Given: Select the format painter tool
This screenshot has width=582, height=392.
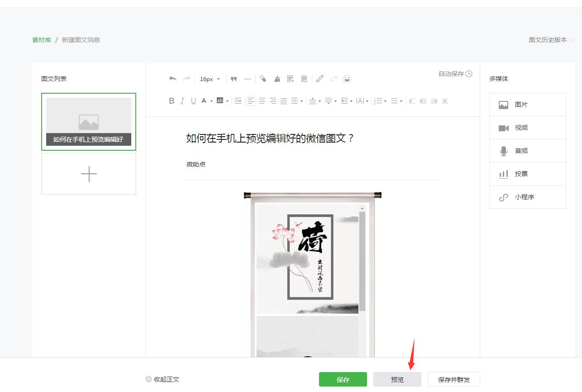Looking at the screenshot, I should tap(263, 79).
